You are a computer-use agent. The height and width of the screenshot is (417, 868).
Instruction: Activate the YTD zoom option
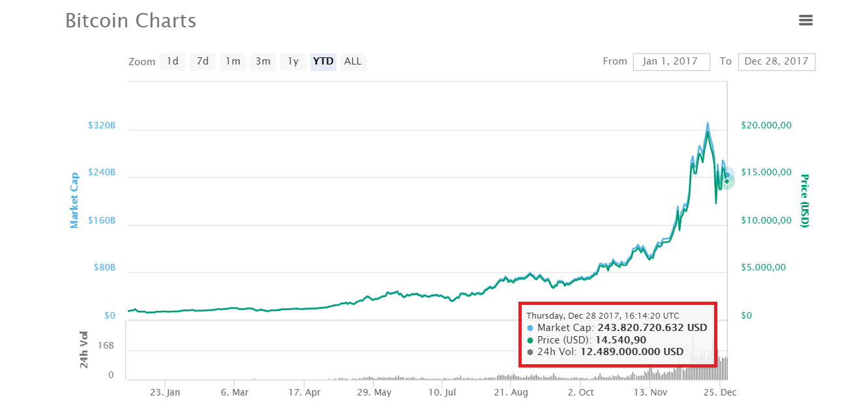(x=322, y=61)
